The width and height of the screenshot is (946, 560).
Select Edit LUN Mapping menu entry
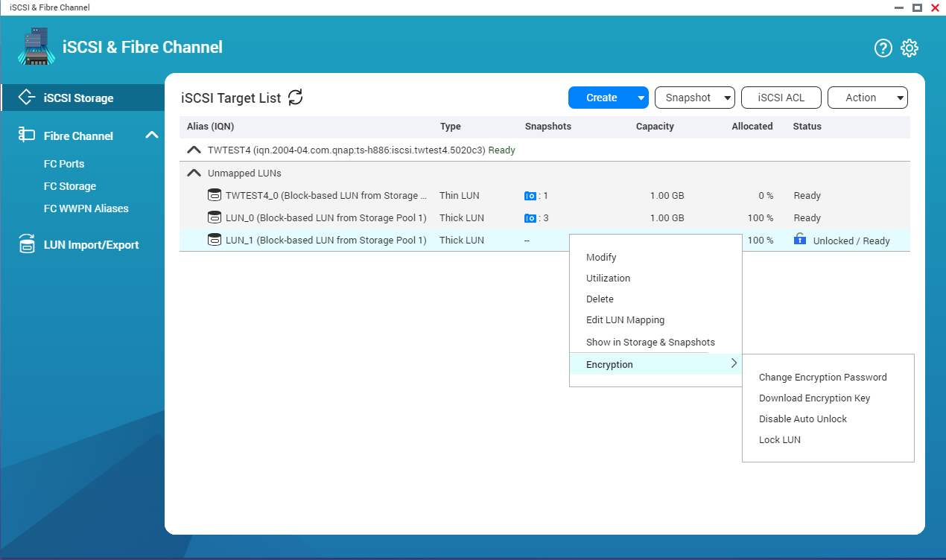coord(625,319)
